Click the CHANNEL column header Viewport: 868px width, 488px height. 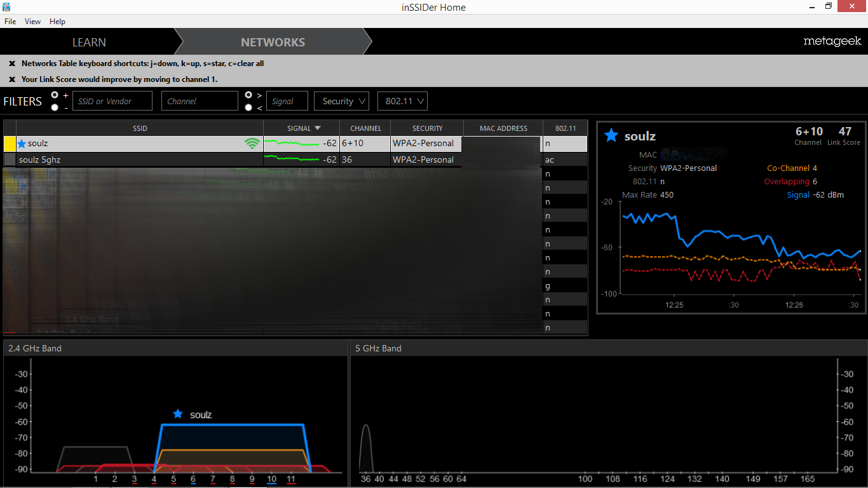coord(365,128)
